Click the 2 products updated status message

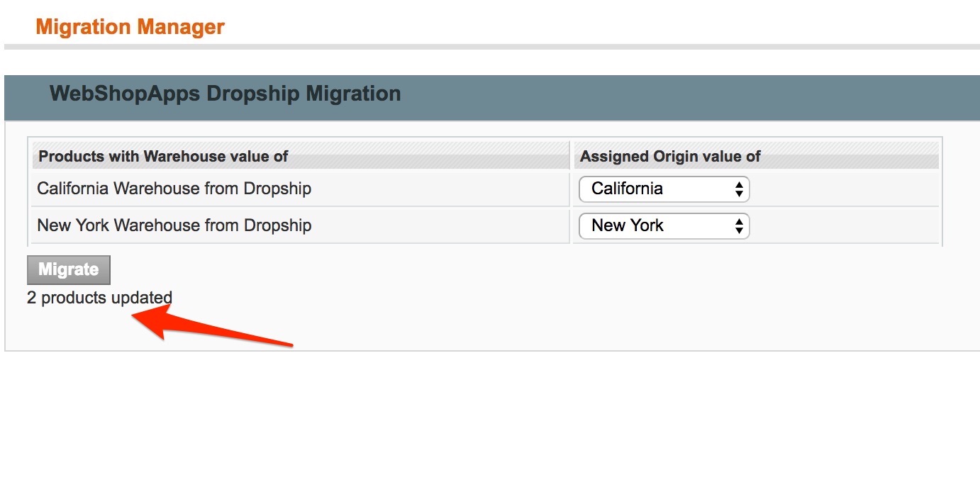(x=99, y=297)
